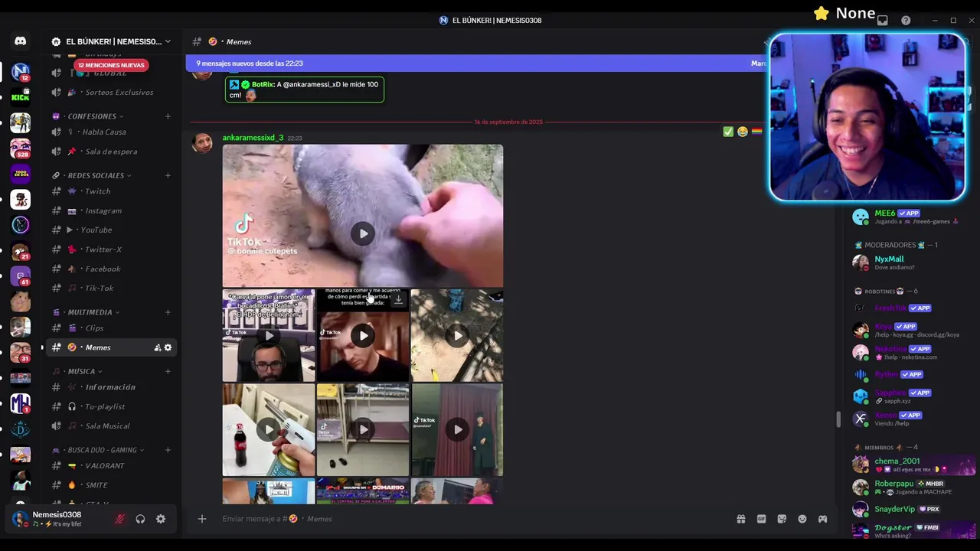Click the member list scrollbar
This screenshot has width=980, height=551.
pos(838,419)
